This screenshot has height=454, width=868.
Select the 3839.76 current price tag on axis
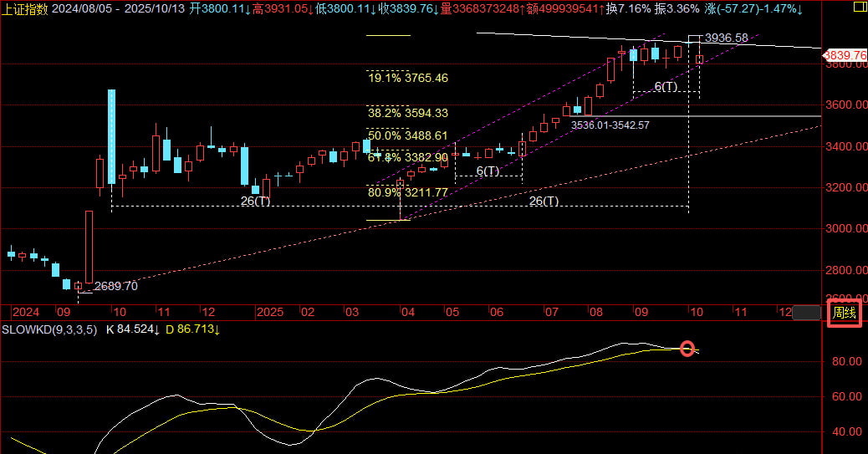tap(845, 55)
